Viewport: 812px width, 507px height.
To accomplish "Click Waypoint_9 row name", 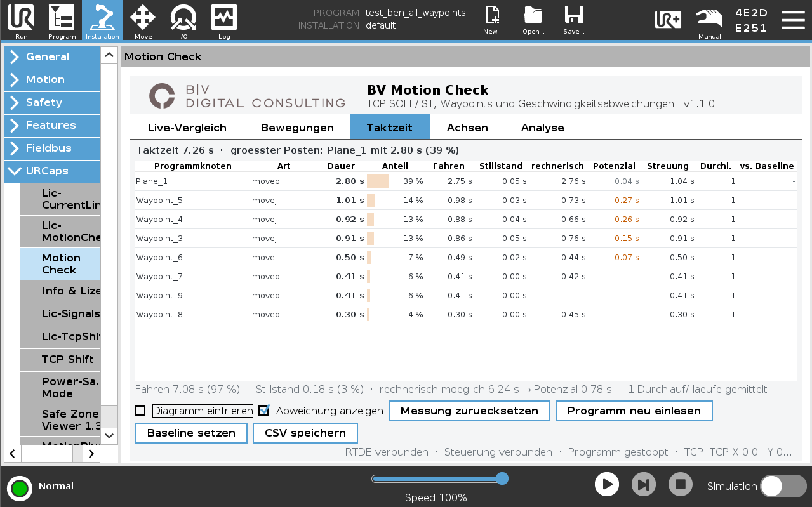I will pyautogui.click(x=159, y=296).
